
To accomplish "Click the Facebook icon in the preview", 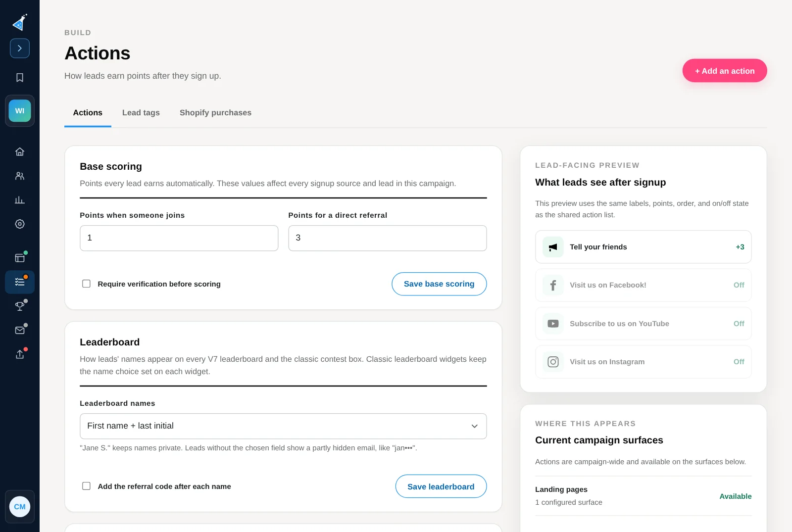I will click(553, 285).
